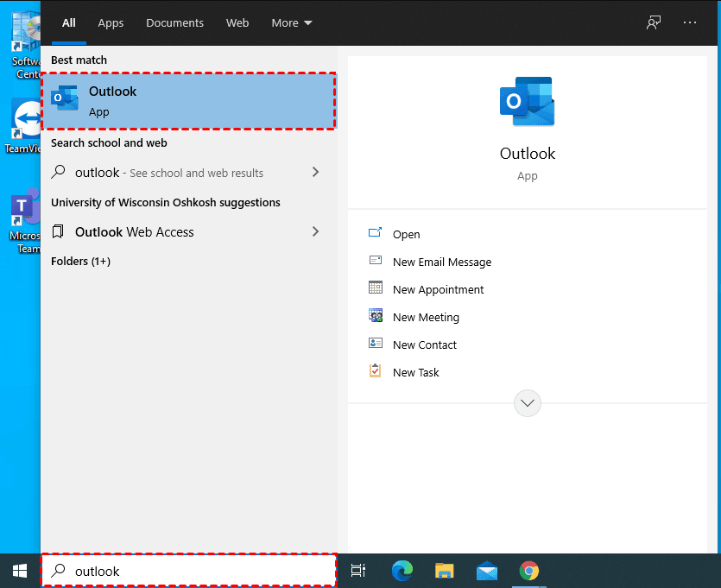Launch Google Chrome from the taskbar
Screen dimensions: 721x588
click(x=529, y=570)
